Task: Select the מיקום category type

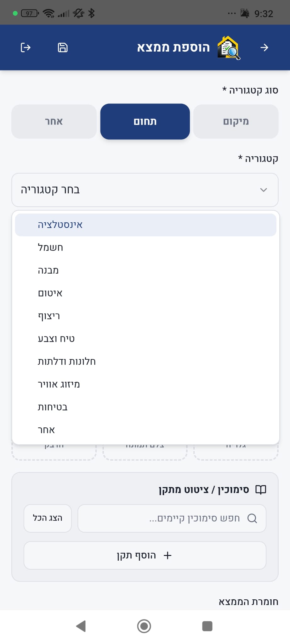Action: click(x=236, y=121)
